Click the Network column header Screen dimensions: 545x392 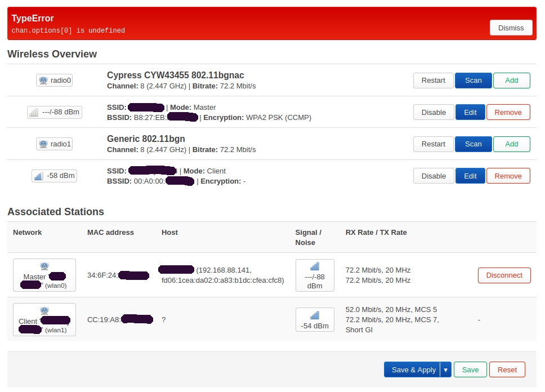[x=28, y=233]
